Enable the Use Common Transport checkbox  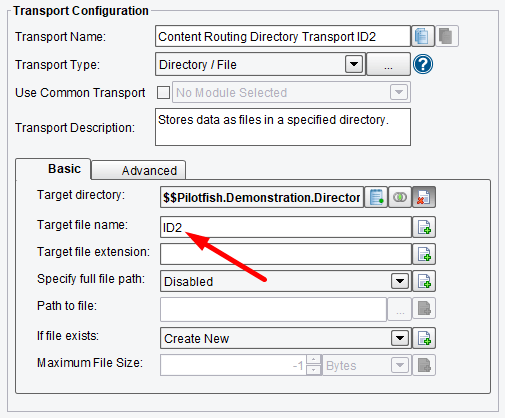[x=163, y=92]
